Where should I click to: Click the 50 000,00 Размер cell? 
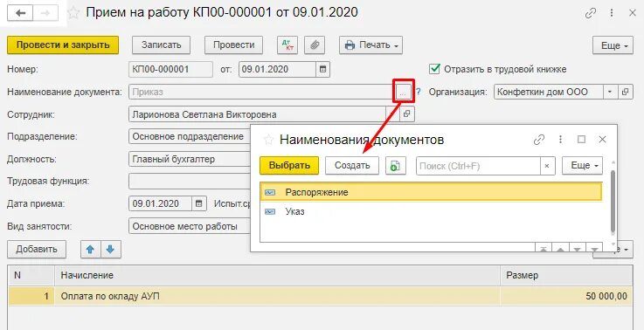(x=566, y=296)
